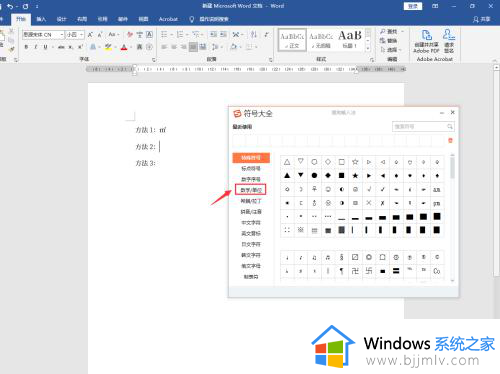Select the 数学/单位 symbol category

click(x=251, y=190)
